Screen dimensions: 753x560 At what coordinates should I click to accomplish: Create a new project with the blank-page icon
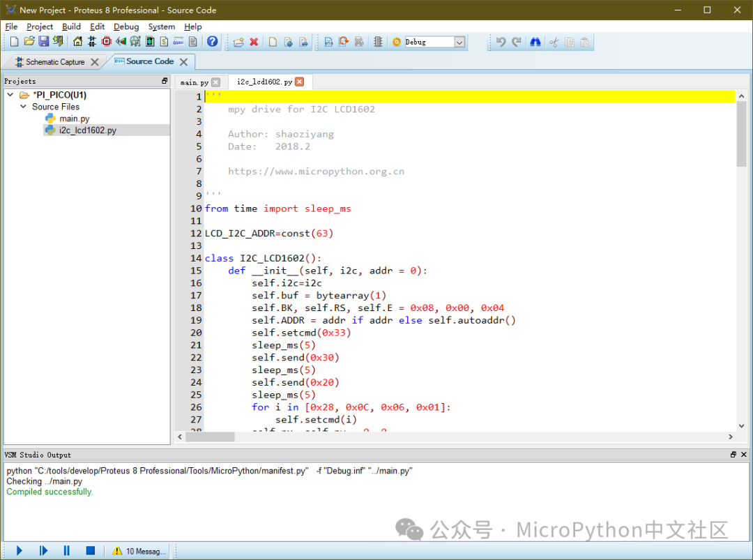click(15, 42)
